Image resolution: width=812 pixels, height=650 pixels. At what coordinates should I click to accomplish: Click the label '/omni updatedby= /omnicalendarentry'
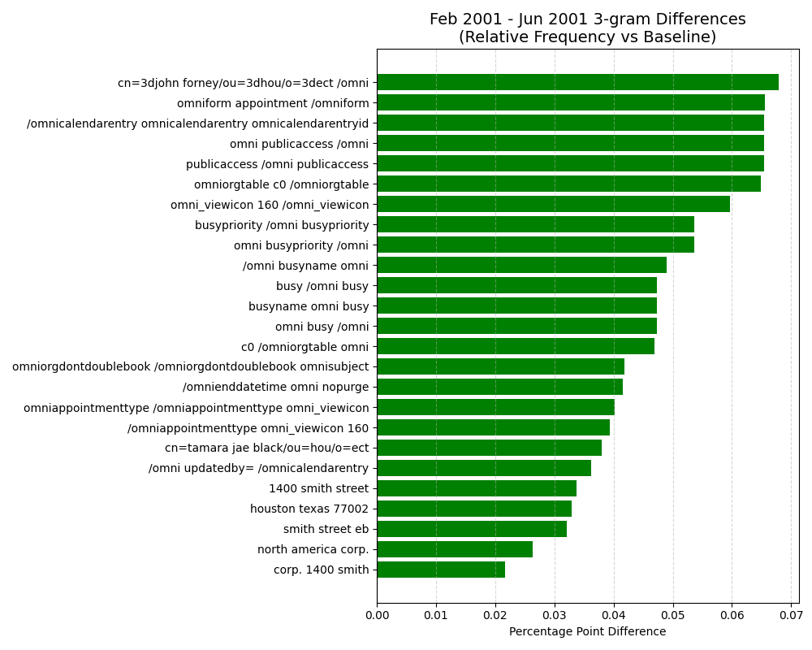tap(258, 468)
